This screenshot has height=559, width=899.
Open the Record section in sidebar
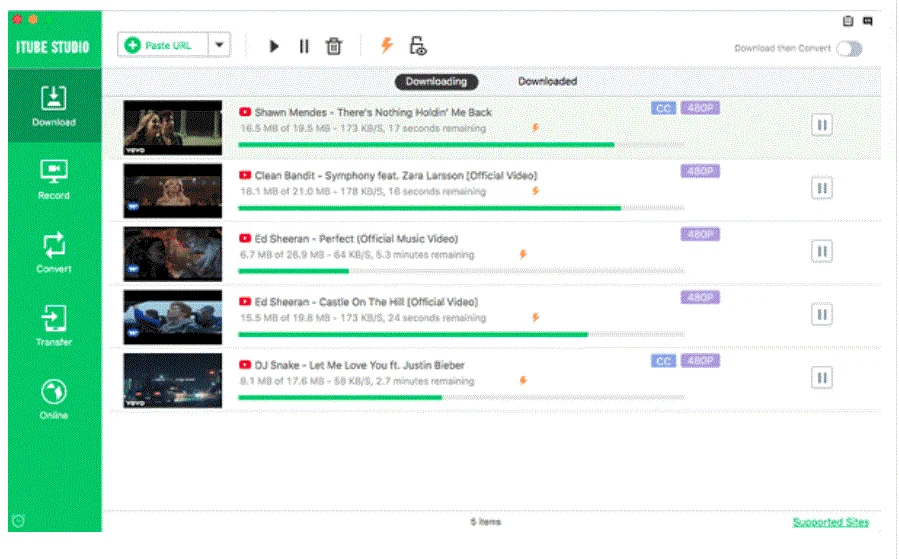tap(54, 179)
